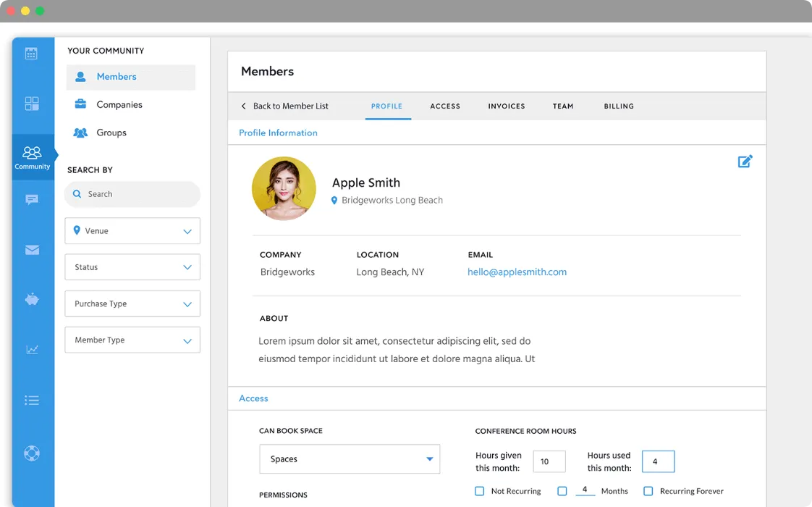Open the list icon in sidebar
Viewport: 812px width, 507px height.
pos(32,401)
